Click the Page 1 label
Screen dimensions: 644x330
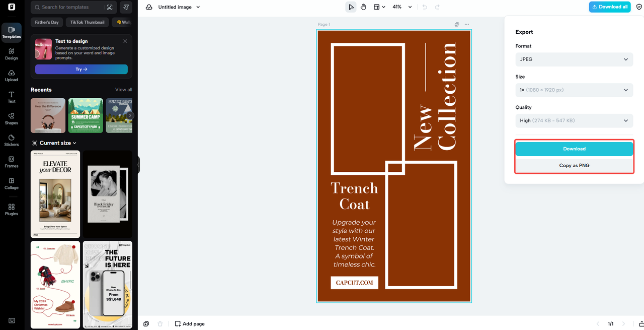(324, 24)
